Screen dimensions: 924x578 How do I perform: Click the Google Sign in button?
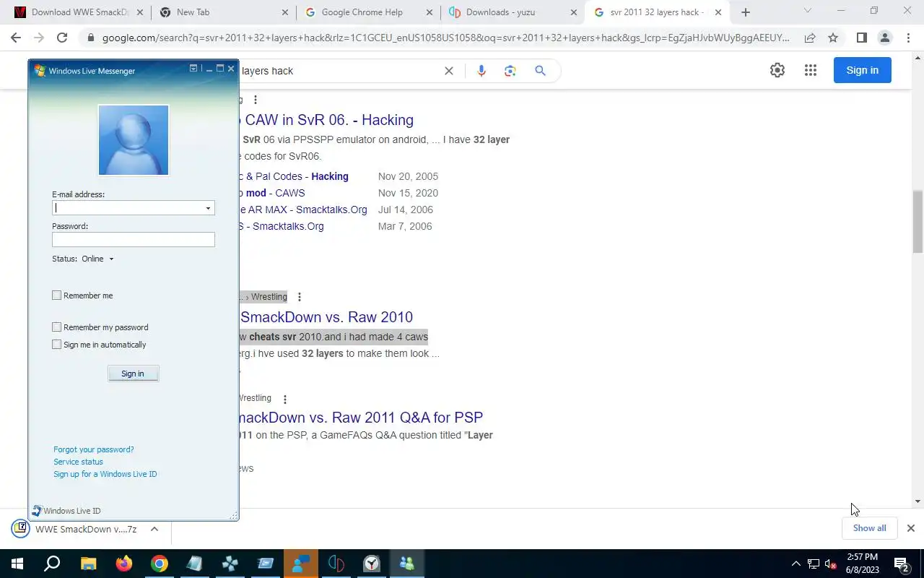click(862, 70)
